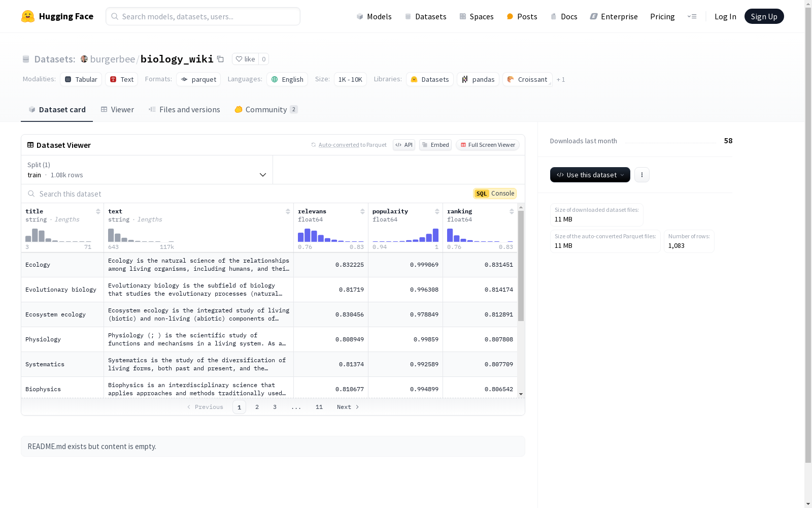Sort the ranking column
The height and width of the screenshot is (508, 812).
point(512,211)
